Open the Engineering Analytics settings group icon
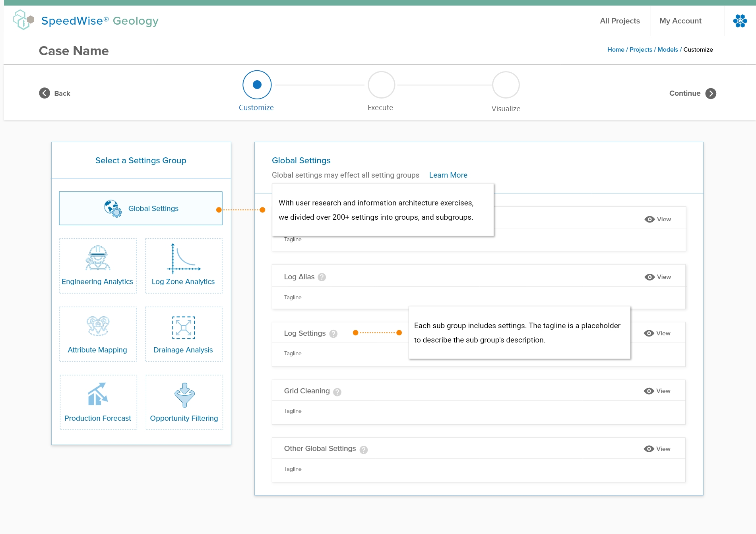Viewport: 756px width, 534px height. tap(98, 258)
